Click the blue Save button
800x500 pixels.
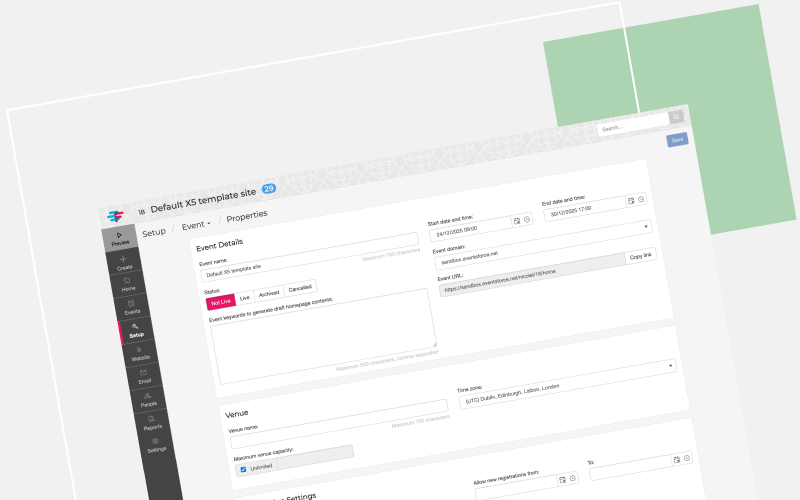click(x=677, y=140)
